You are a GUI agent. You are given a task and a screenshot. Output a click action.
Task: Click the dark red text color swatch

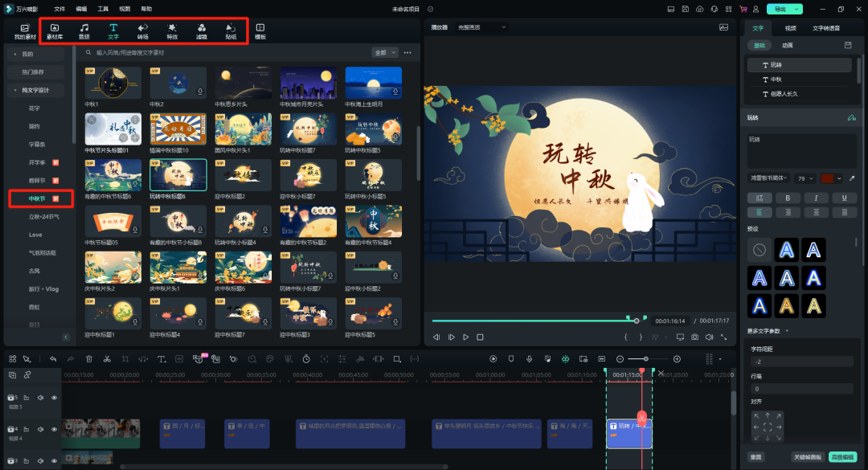click(x=827, y=178)
